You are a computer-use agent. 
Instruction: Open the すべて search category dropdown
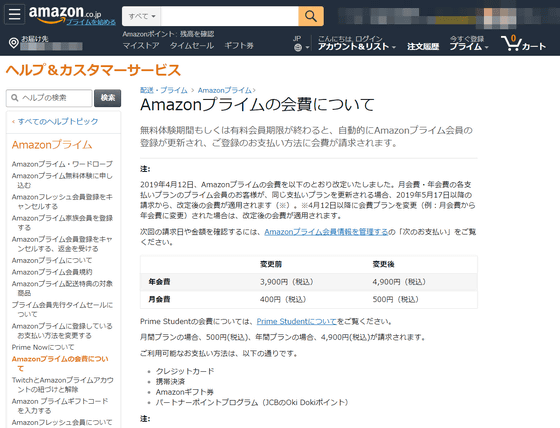tap(142, 16)
